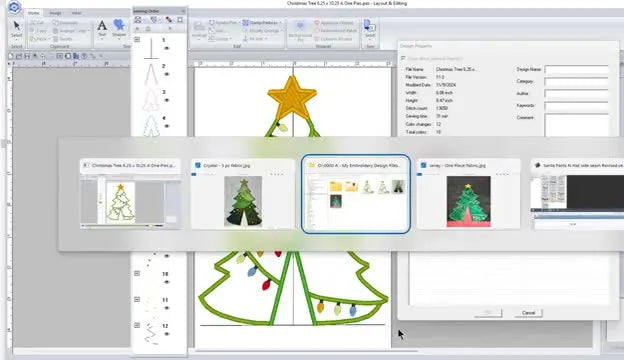624x360 pixels.
Task: Click New file icon in quick access toolbar
Action: click(x=11, y=56)
